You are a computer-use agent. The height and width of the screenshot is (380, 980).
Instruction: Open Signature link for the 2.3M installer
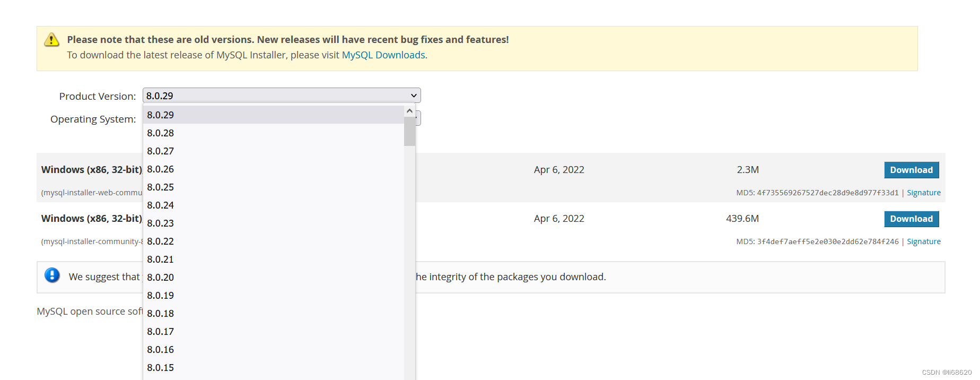924,193
